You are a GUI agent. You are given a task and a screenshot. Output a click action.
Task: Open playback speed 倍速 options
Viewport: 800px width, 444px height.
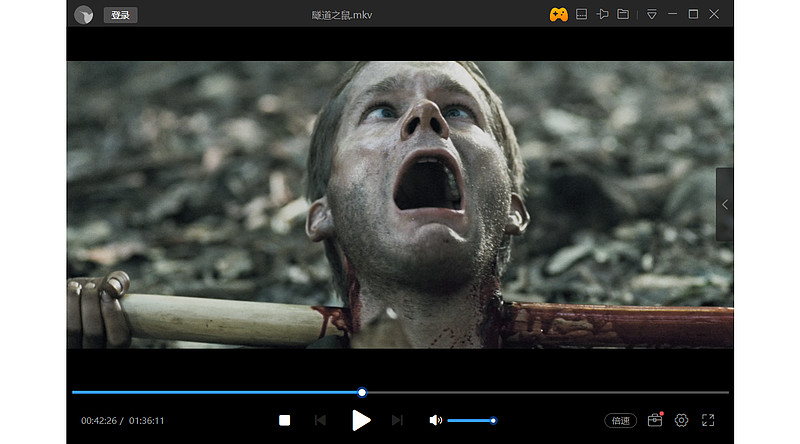coord(620,421)
